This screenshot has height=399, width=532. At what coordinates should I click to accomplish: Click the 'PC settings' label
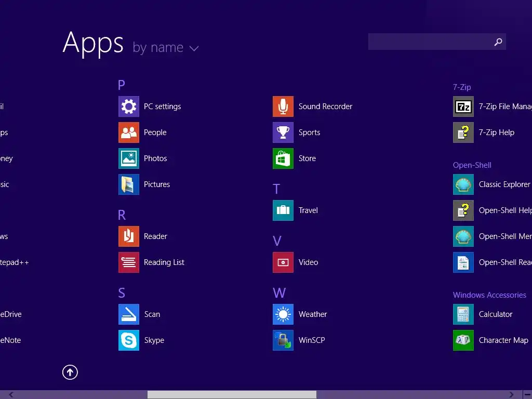pos(163,107)
